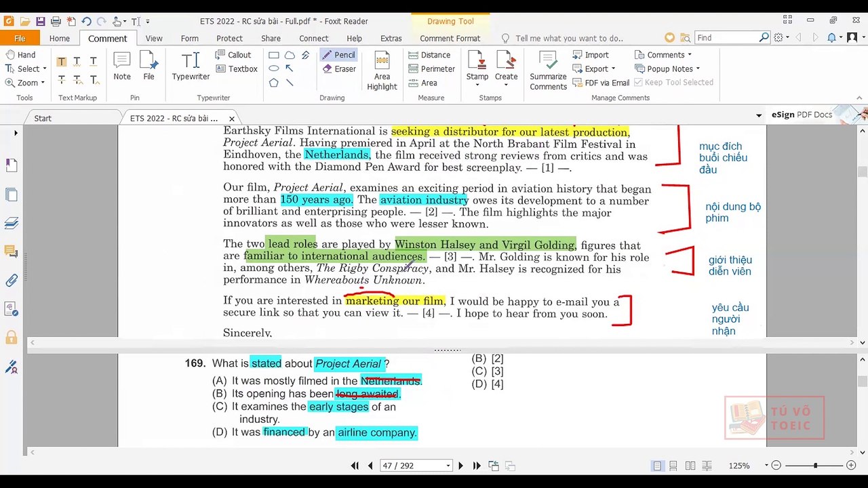Image resolution: width=868 pixels, height=488 pixels.
Task: Expand the Popup Notes dropdown
Action: click(698, 69)
